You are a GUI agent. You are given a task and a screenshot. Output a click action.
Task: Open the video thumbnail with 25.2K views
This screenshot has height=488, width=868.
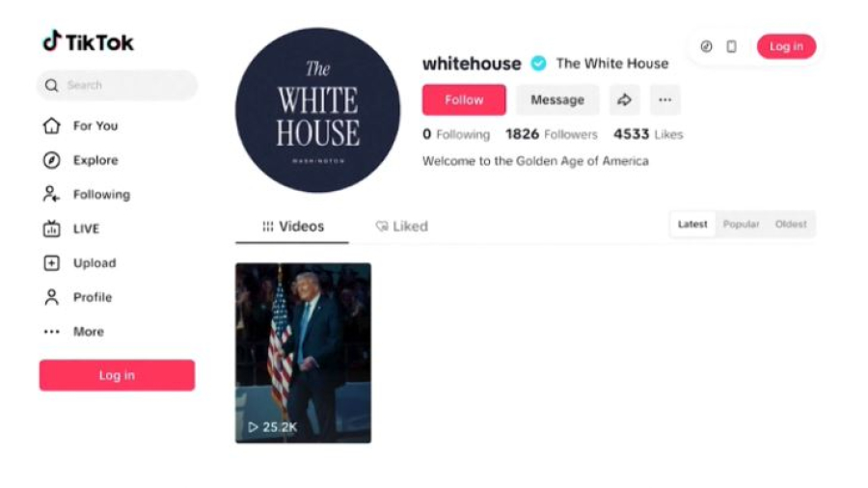[x=304, y=353]
